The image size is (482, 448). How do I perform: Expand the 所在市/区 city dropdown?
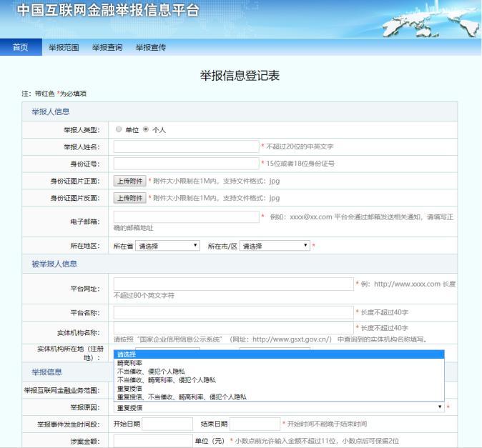275,246
